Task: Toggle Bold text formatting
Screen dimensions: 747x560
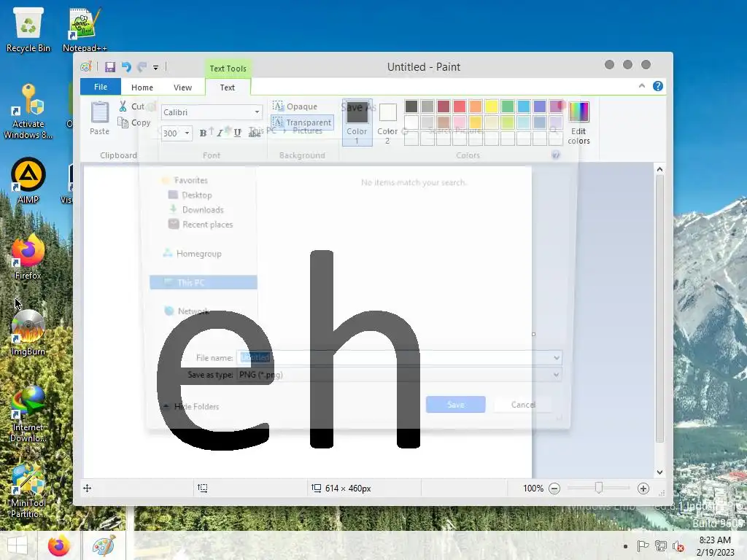Action: pos(203,133)
